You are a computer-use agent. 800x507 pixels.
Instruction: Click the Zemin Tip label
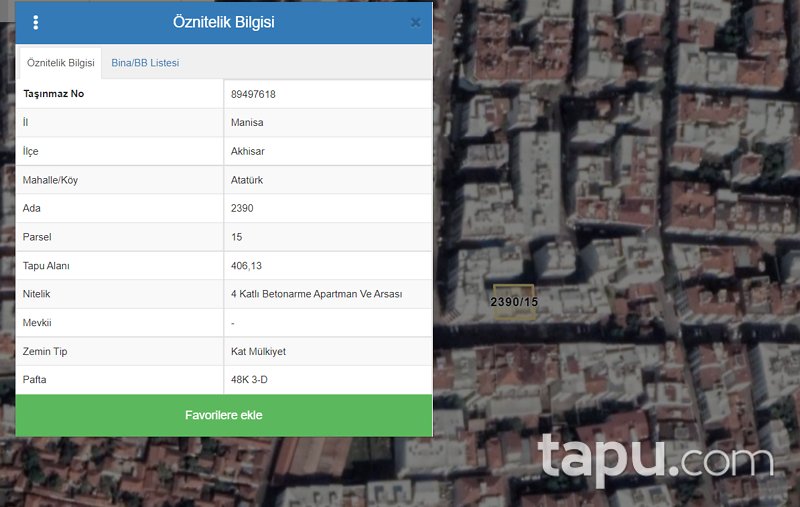(x=45, y=351)
